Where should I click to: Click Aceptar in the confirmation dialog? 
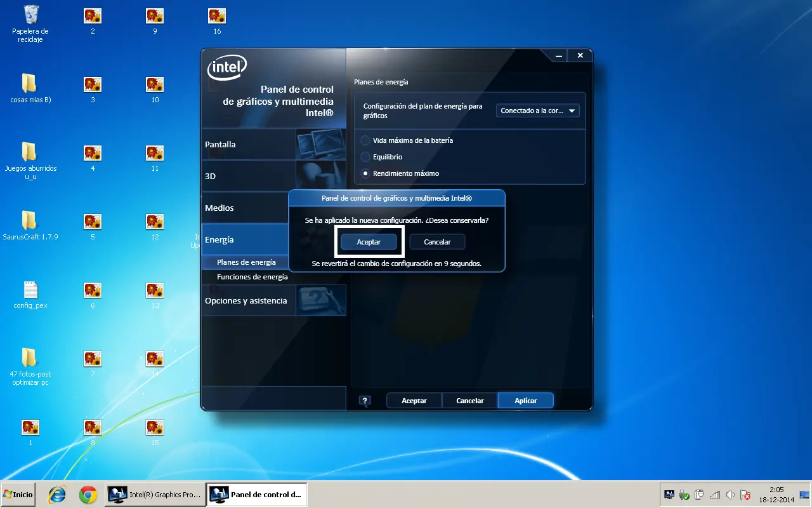pyautogui.click(x=369, y=242)
